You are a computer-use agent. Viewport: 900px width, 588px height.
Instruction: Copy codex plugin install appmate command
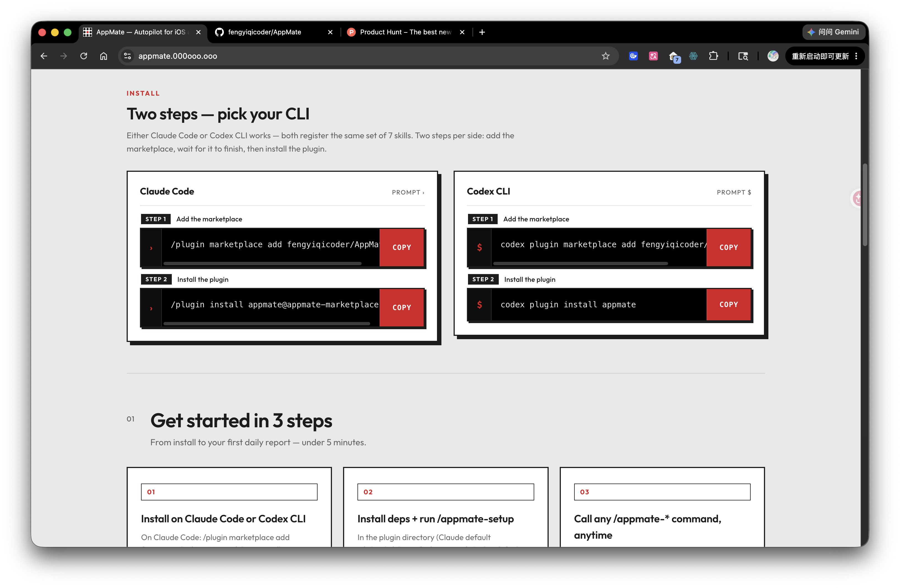tap(728, 305)
